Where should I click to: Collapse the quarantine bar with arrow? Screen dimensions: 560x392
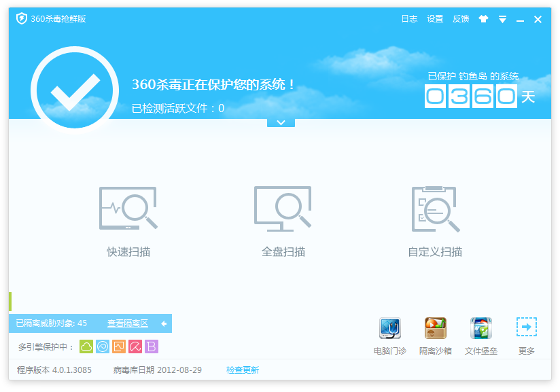164,323
